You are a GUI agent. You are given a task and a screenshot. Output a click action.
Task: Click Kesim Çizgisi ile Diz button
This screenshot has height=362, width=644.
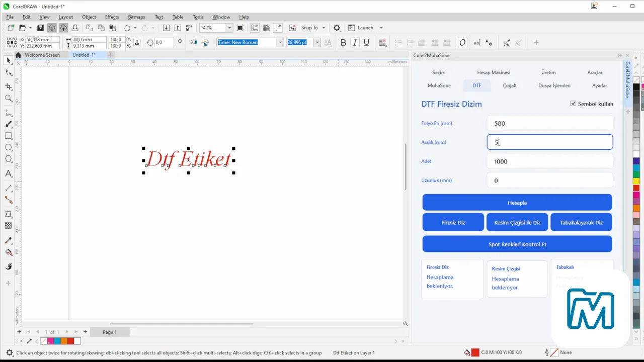(517, 222)
